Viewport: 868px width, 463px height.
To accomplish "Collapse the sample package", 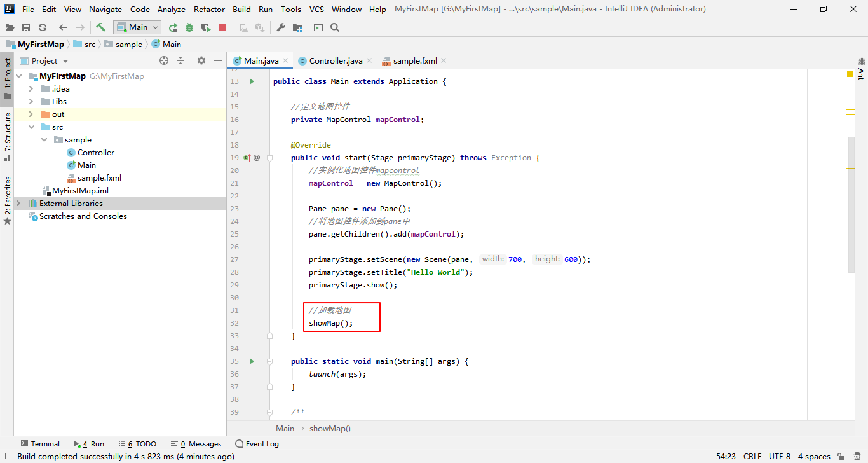I will pyautogui.click(x=44, y=140).
